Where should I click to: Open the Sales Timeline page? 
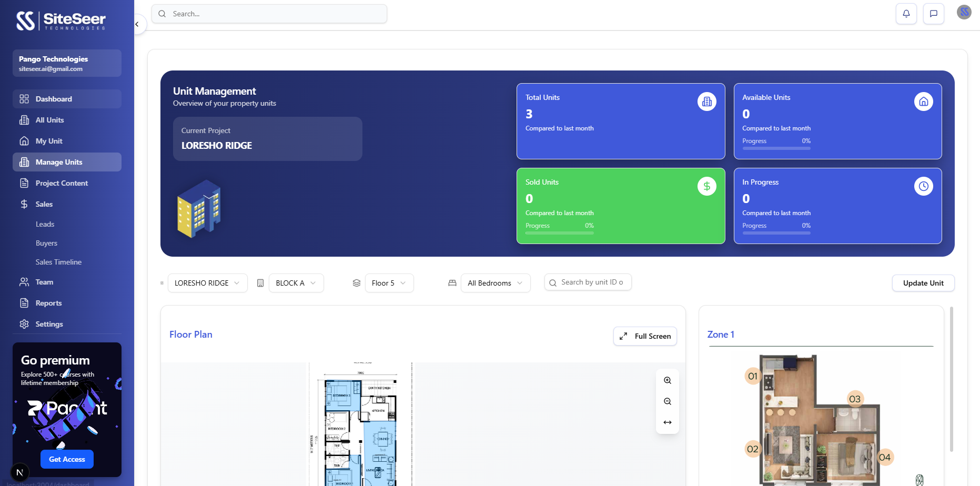[58, 261]
